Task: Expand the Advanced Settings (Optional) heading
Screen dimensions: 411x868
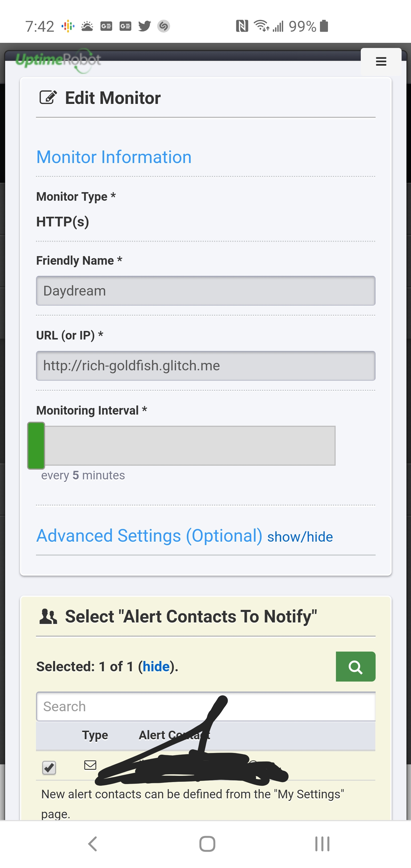Action: (x=149, y=535)
